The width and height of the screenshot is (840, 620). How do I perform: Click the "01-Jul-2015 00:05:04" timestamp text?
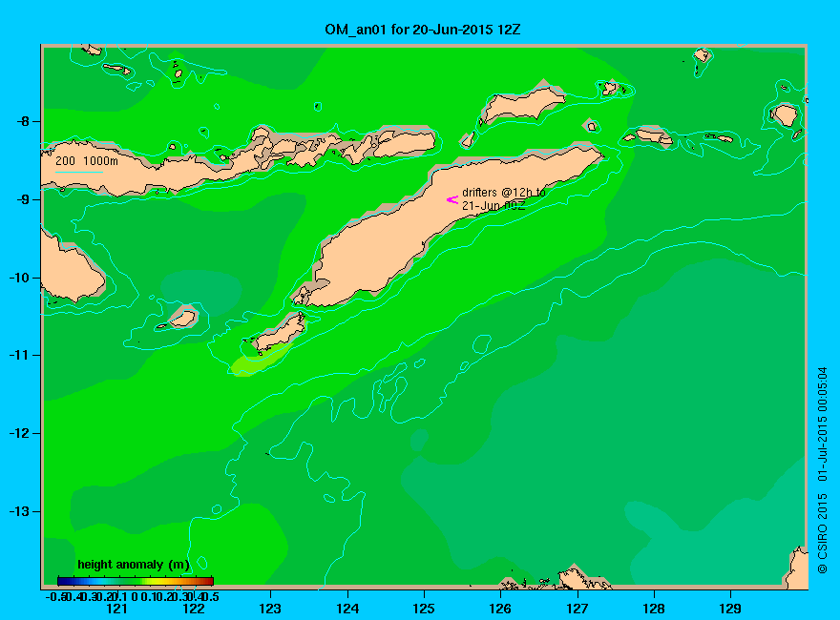coord(822,424)
